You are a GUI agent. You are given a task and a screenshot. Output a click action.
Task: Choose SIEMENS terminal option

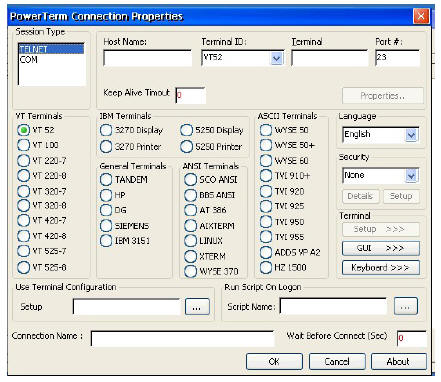click(106, 226)
